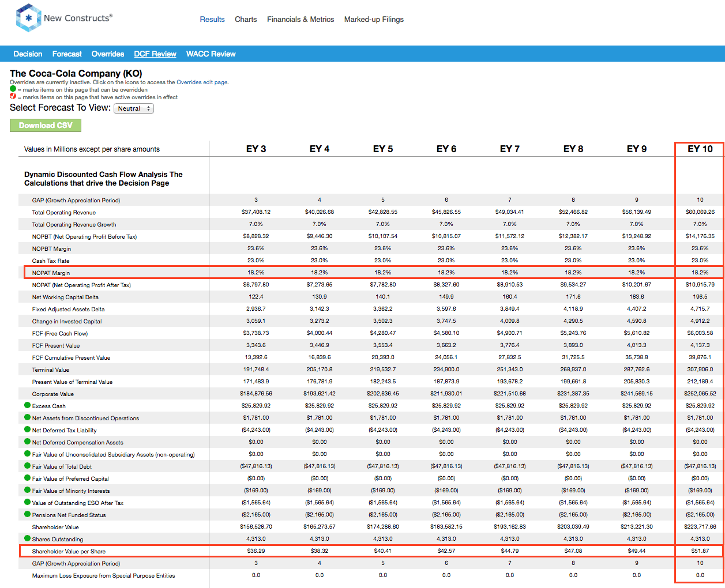Select the EY 6 column header
This screenshot has height=588, width=725.
(446, 149)
